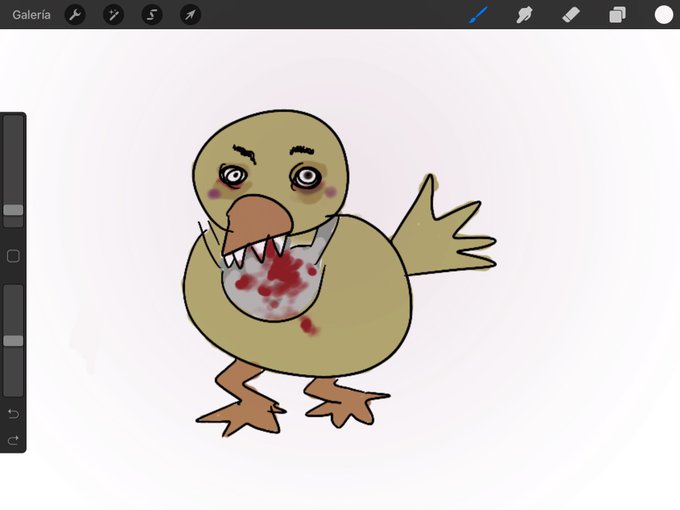Click the brush size slider handle
This screenshot has height=510, width=680.
pos(13,210)
